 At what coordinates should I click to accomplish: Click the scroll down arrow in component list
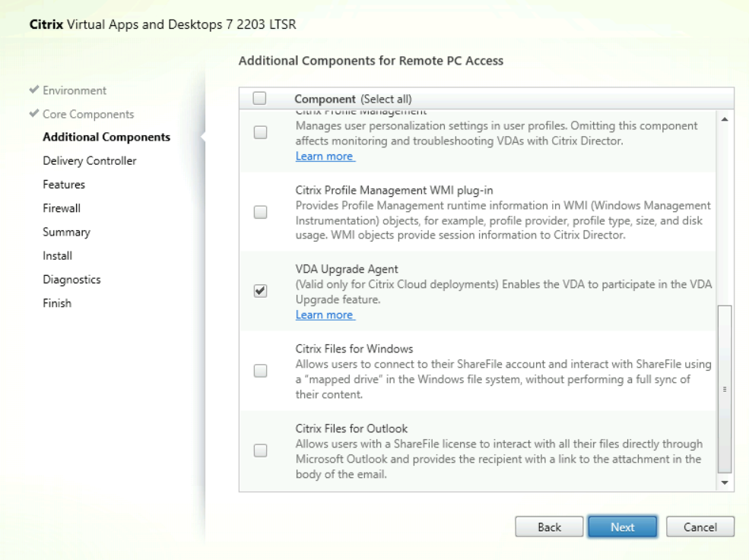725,482
